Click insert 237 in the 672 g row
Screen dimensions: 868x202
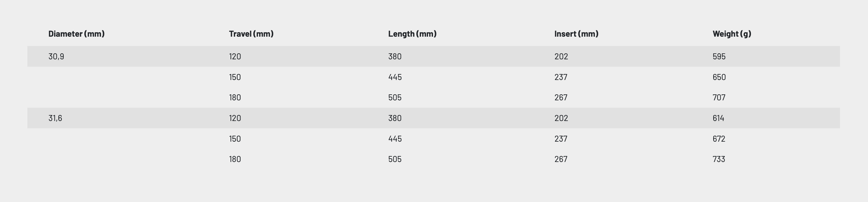tap(561, 139)
